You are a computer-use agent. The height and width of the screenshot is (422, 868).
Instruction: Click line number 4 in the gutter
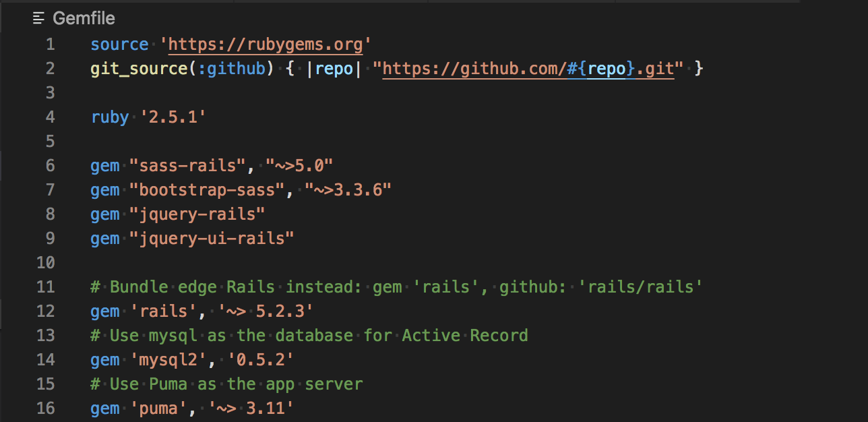point(51,117)
